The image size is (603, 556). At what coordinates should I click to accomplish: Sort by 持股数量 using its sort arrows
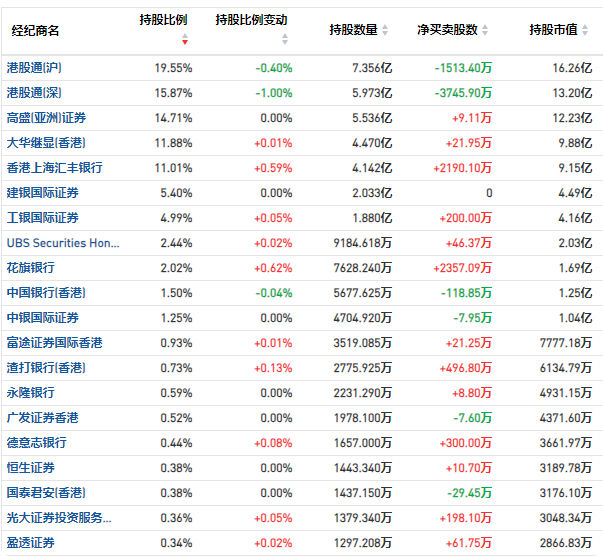pyautogui.click(x=385, y=30)
